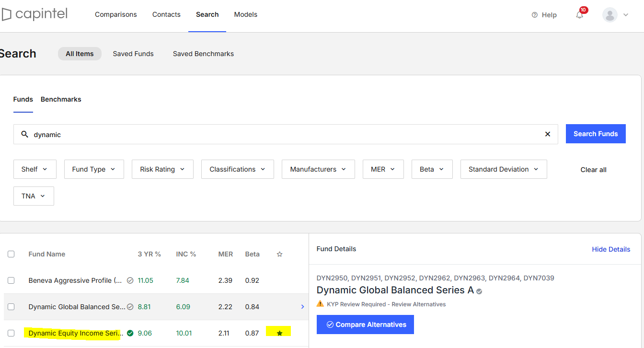Open the Help question mark link
This screenshot has height=348, width=644.
pos(535,15)
